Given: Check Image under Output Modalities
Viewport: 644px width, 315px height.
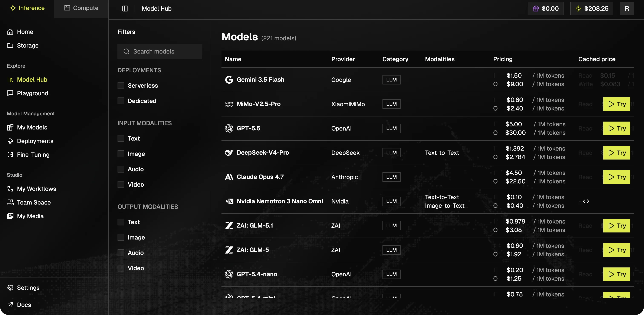Looking at the screenshot, I should pyautogui.click(x=121, y=237).
